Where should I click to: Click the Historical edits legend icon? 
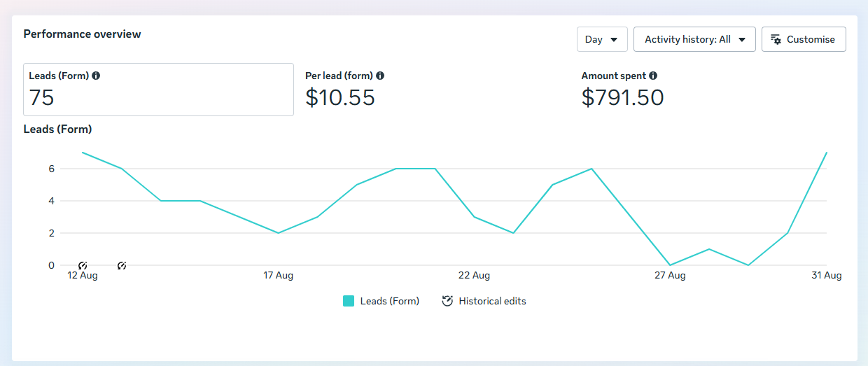(x=447, y=301)
